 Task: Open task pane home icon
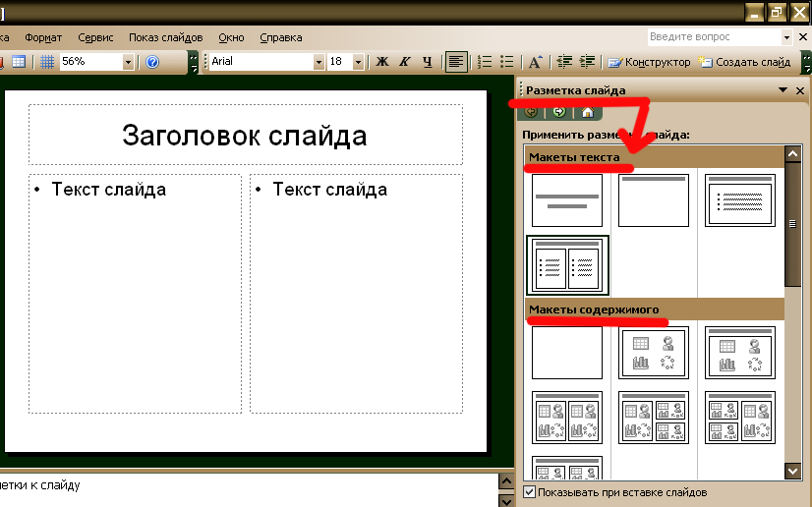tap(588, 112)
